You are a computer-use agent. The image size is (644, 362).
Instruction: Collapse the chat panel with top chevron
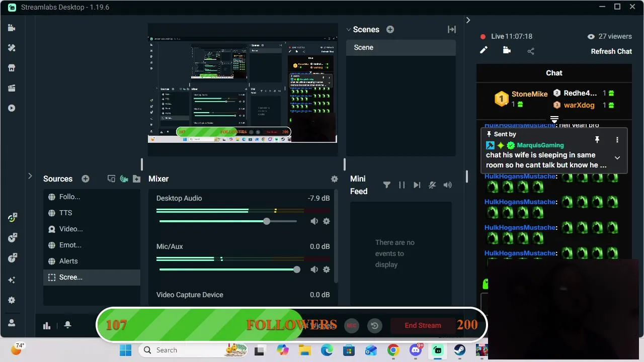click(468, 20)
